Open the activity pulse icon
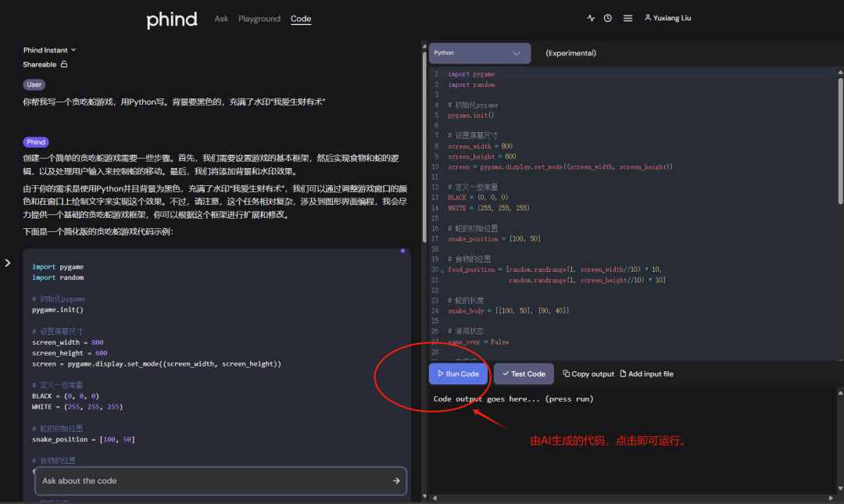This screenshot has height=504, width=844. 591,18
